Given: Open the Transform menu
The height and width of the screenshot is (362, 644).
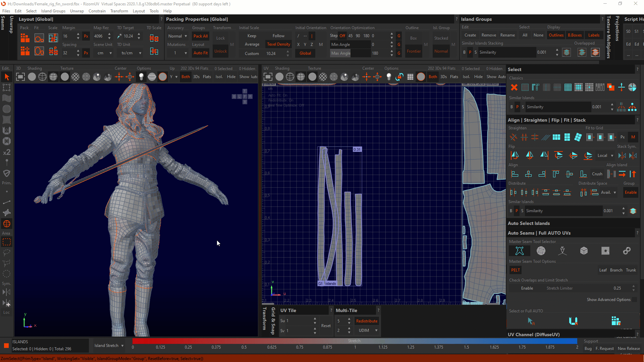Looking at the screenshot, I should (119, 11).
